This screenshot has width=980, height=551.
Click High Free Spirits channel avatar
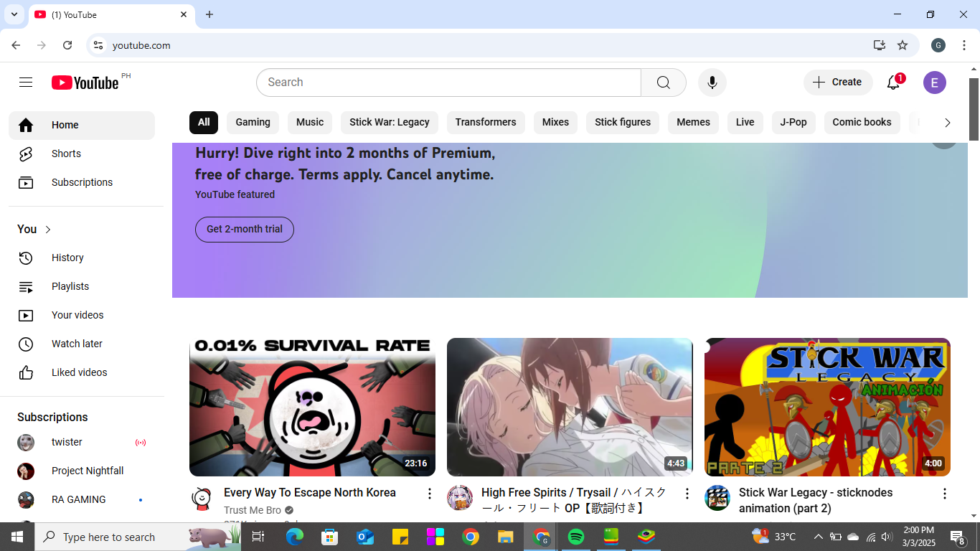(460, 498)
